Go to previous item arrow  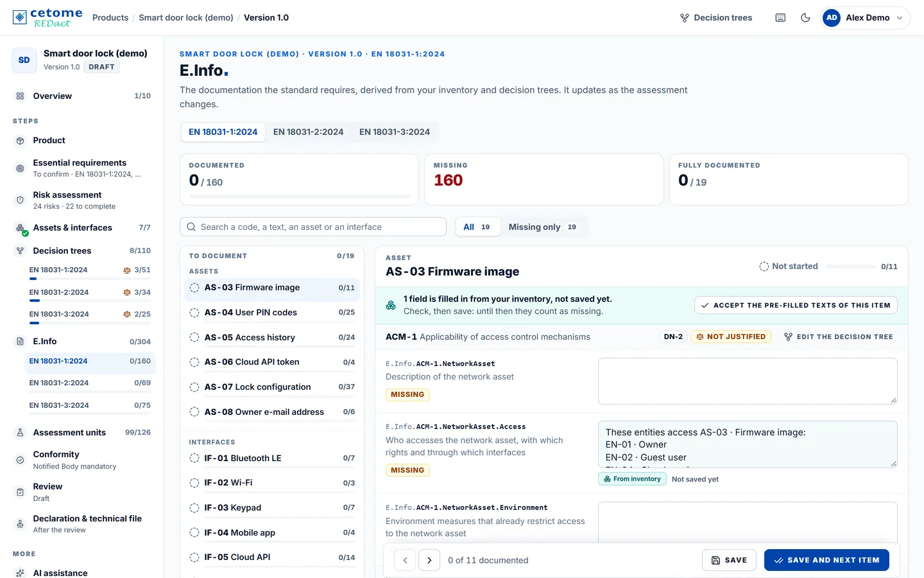tap(405, 560)
